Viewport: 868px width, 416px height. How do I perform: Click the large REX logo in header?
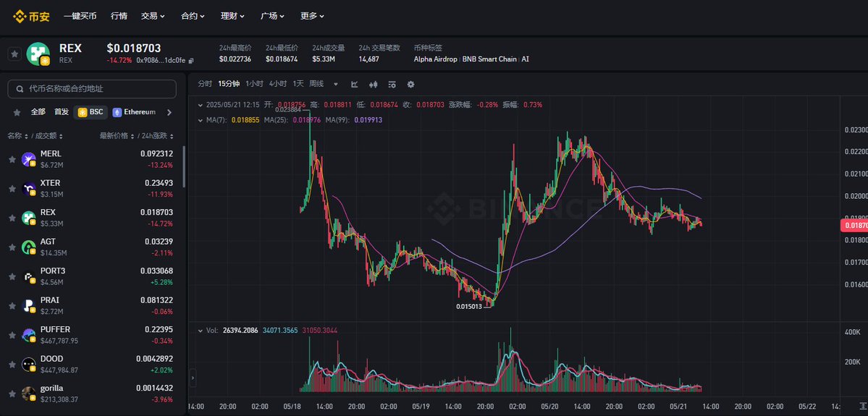pyautogui.click(x=39, y=54)
